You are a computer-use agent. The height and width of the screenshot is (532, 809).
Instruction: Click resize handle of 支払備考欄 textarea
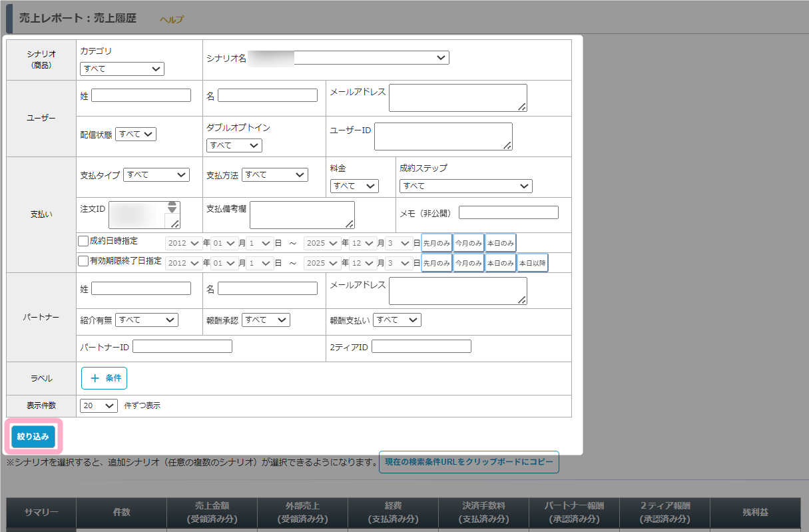click(350, 224)
